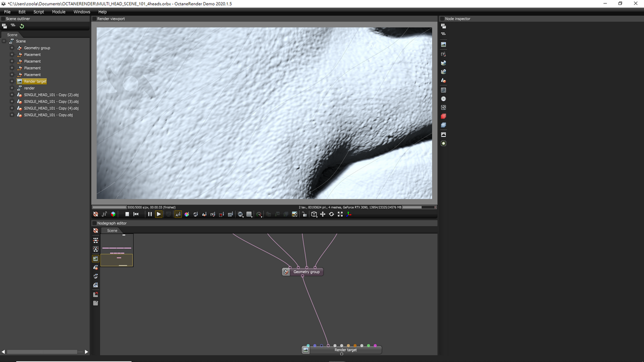Select the scale gizmo icon
The height and width of the screenshot is (362, 644).
(340, 214)
